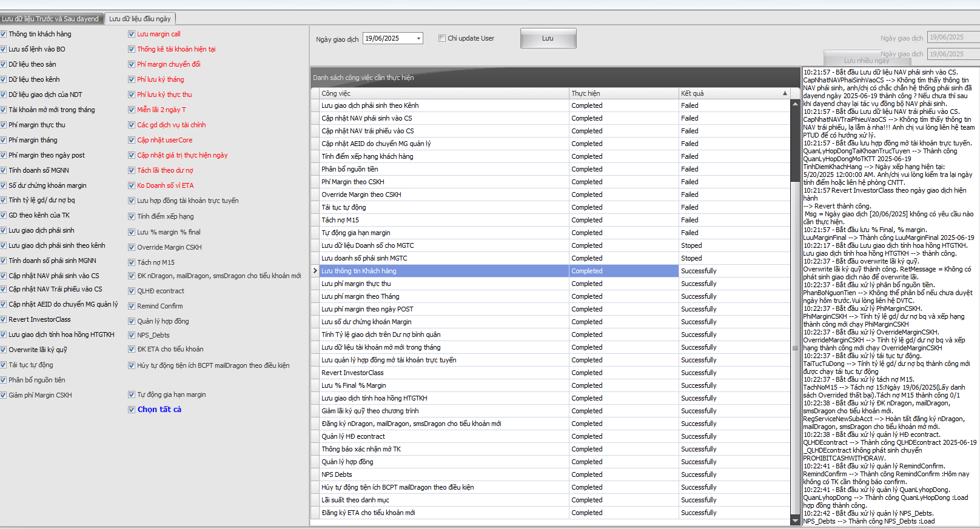Open the Ngày giao dịch date dropdown
This screenshot has width=980, height=529.
tap(418, 38)
